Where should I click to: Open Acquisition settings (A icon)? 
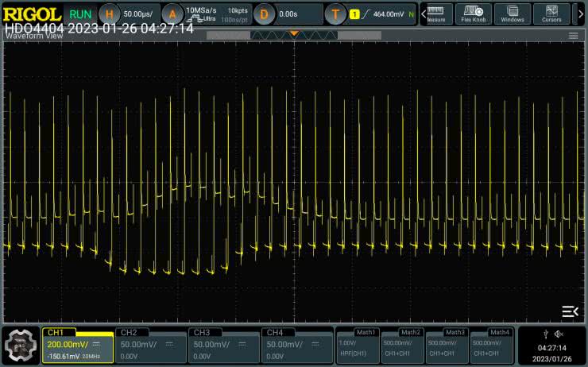173,14
